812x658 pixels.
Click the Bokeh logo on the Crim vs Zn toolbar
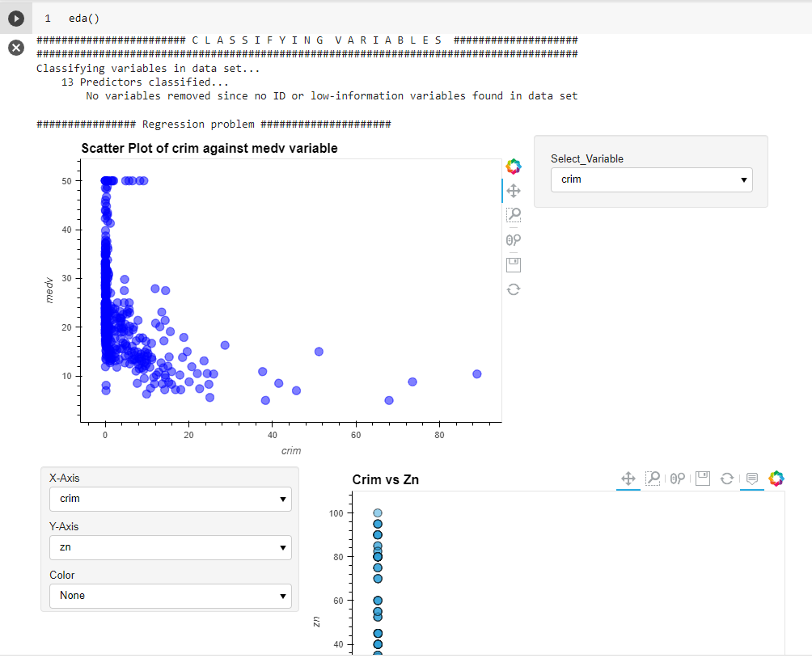(776, 478)
